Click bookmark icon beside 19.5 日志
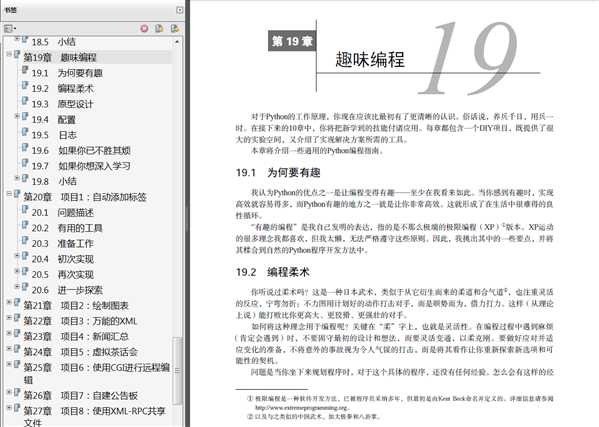 click(25, 132)
